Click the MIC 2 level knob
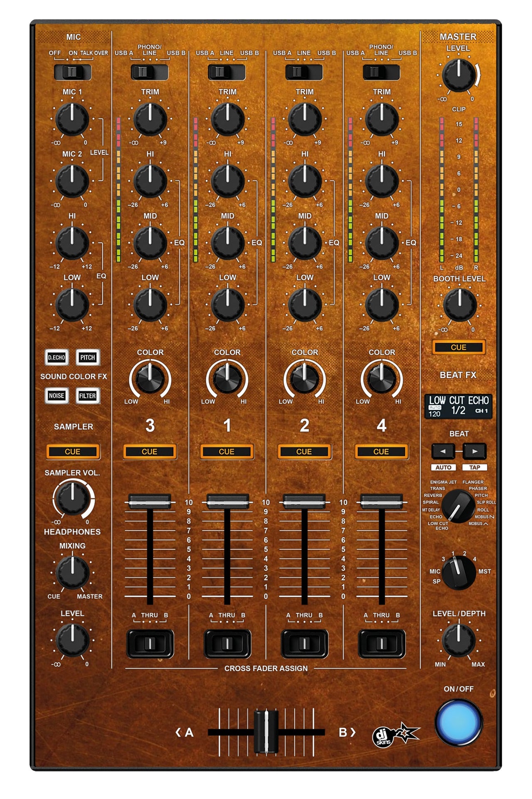532x799 pixels. click(72, 181)
